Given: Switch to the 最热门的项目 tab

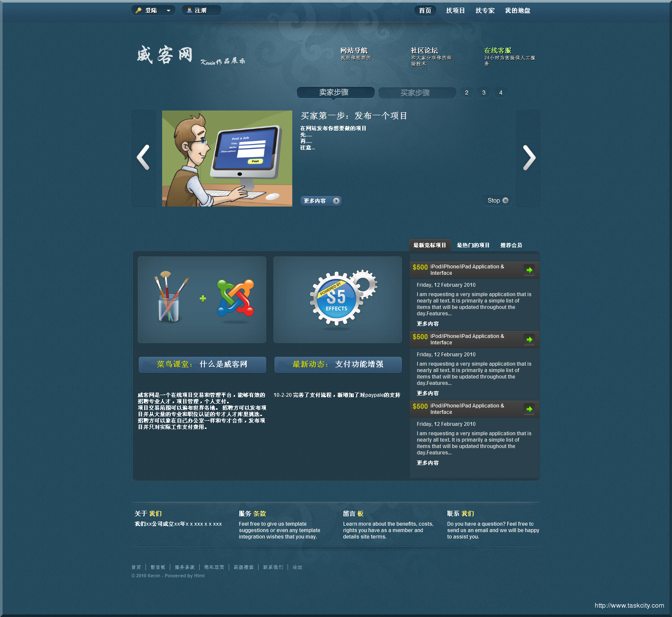Looking at the screenshot, I should coord(473,245).
